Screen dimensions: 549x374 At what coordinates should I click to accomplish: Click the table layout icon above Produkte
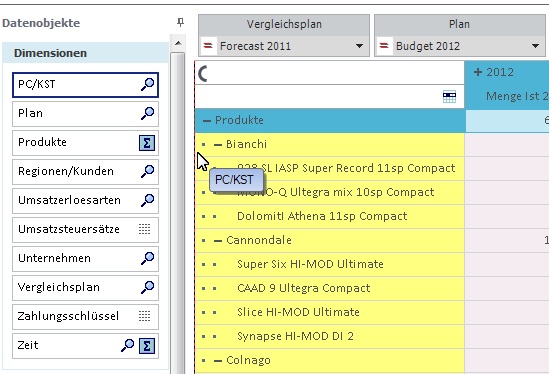click(x=449, y=97)
